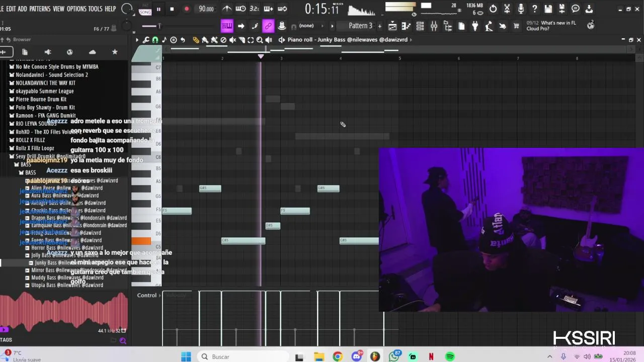Expand the Pierre Bourne Drum Kit folder
The image size is (644, 362).
pos(38,99)
